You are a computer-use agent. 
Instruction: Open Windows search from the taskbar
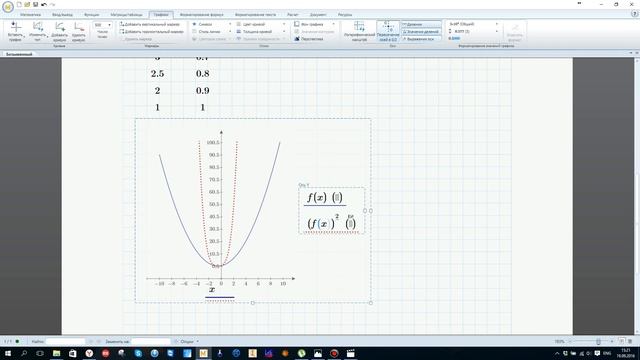pyautogui.click(x=24, y=353)
